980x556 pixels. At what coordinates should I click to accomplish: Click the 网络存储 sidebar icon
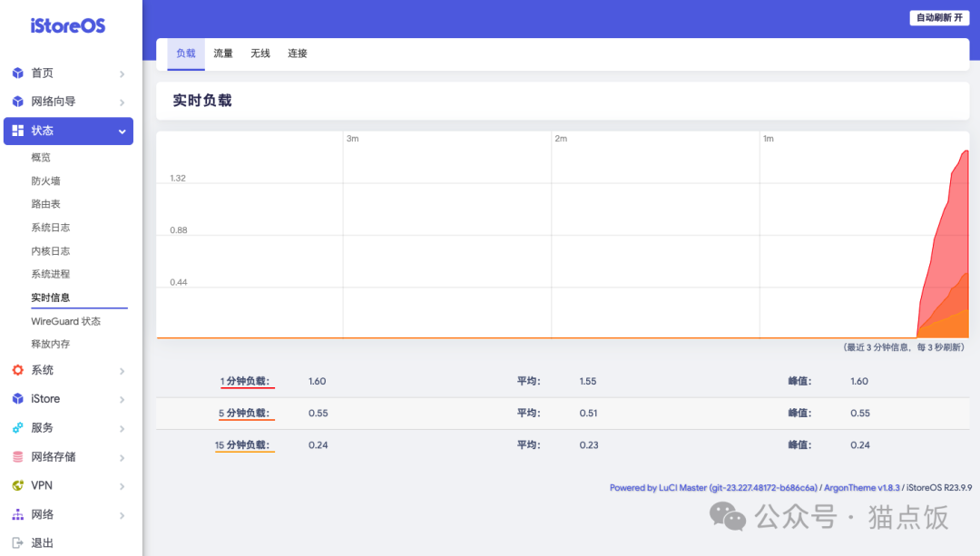(x=16, y=457)
